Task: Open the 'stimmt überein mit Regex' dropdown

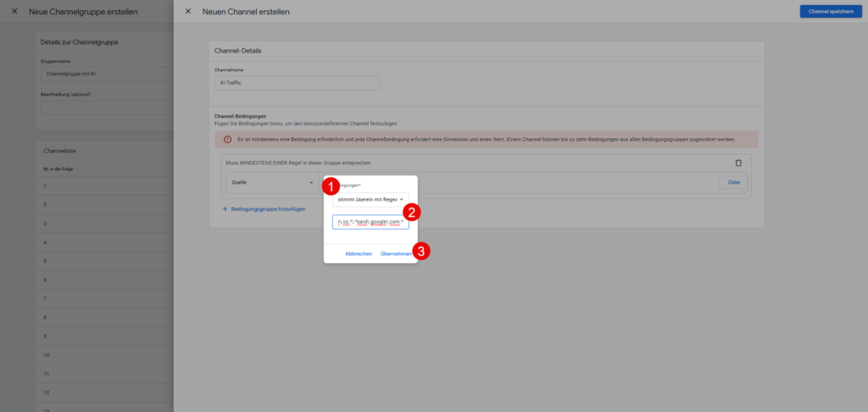Action: point(370,199)
